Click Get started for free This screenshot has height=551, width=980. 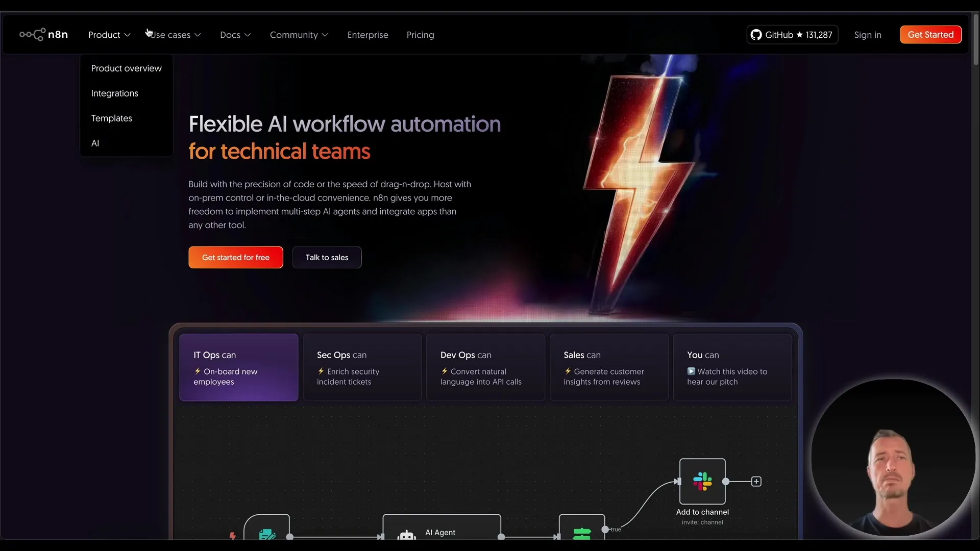(235, 257)
